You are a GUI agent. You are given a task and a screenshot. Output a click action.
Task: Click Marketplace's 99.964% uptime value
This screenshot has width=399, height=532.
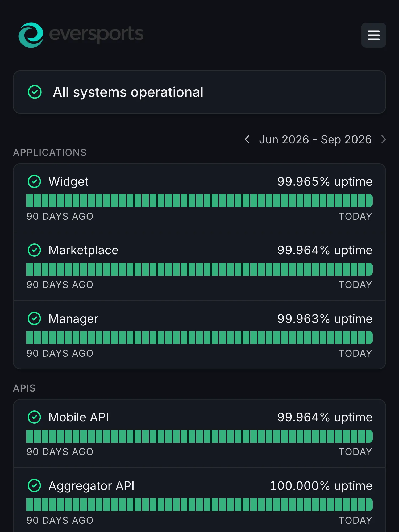point(325,250)
